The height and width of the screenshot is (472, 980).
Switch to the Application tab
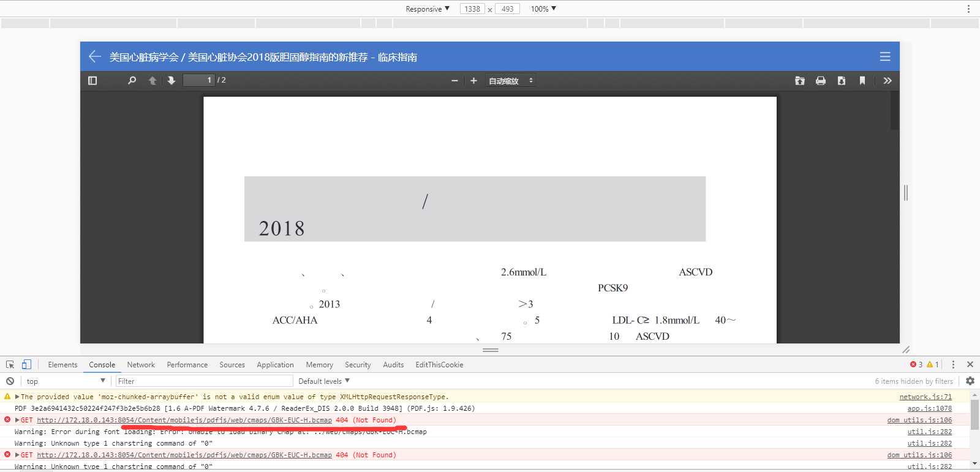click(275, 365)
